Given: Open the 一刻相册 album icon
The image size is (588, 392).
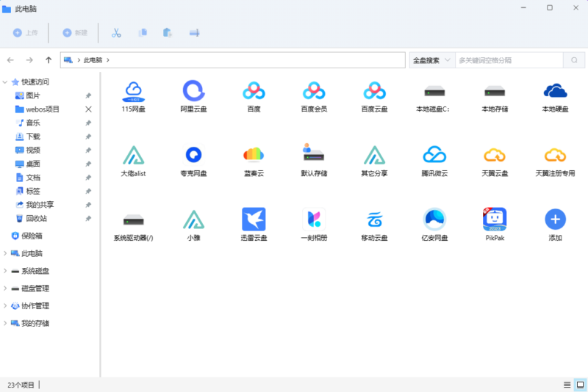Looking at the screenshot, I should pyautogui.click(x=314, y=219).
